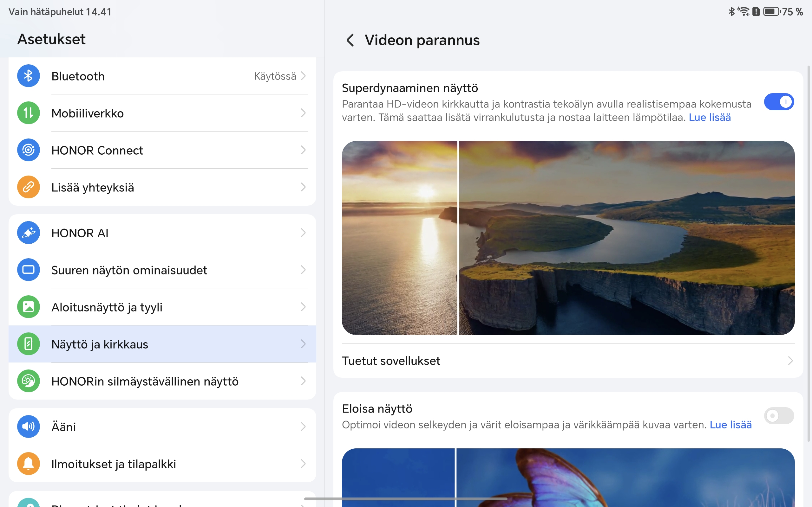Open the Aloitusnäyttö ja tyyli chevron
Screen dimensions: 812x507
303,307
